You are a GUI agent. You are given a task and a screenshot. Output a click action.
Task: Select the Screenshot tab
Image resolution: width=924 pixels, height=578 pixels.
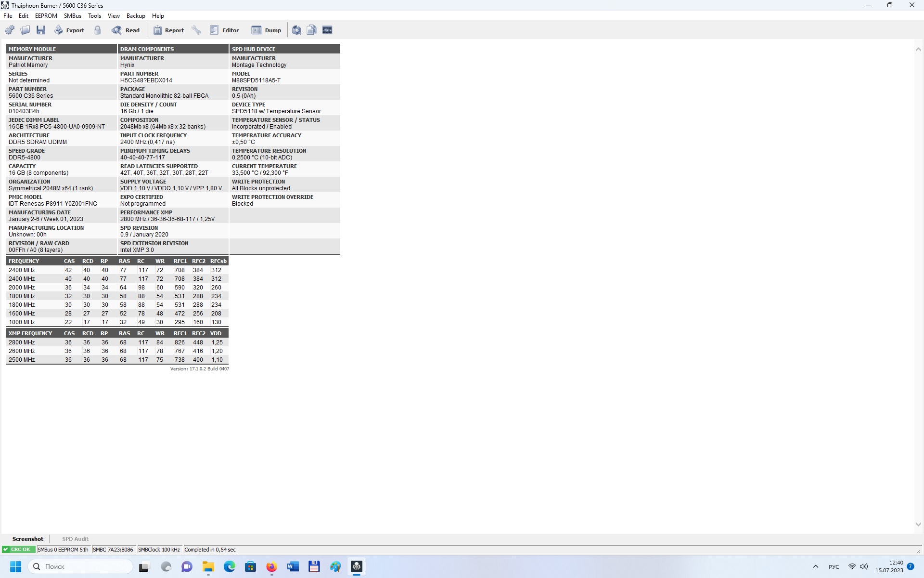pyautogui.click(x=27, y=539)
